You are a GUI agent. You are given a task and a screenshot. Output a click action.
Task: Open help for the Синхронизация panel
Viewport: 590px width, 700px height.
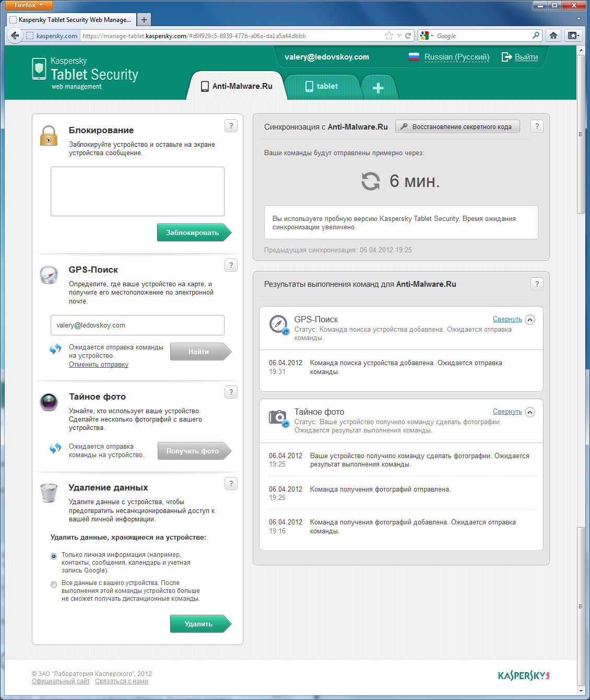[x=537, y=126]
